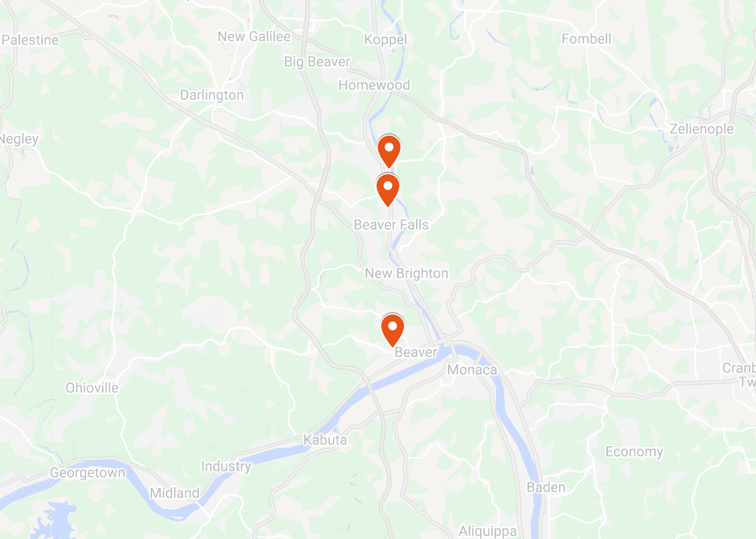Image resolution: width=756 pixels, height=539 pixels.
Task: Select the orange pin directly above Beaver Falls
Action: pyautogui.click(x=387, y=190)
